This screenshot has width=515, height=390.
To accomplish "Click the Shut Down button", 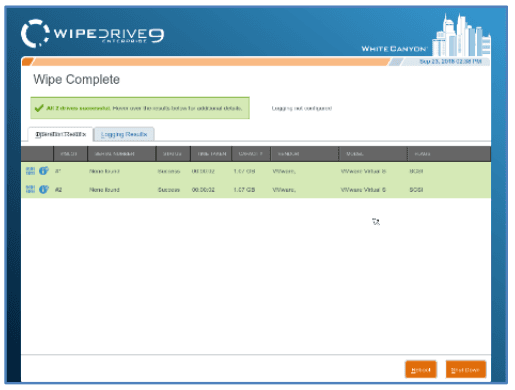I will click(x=465, y=370).
